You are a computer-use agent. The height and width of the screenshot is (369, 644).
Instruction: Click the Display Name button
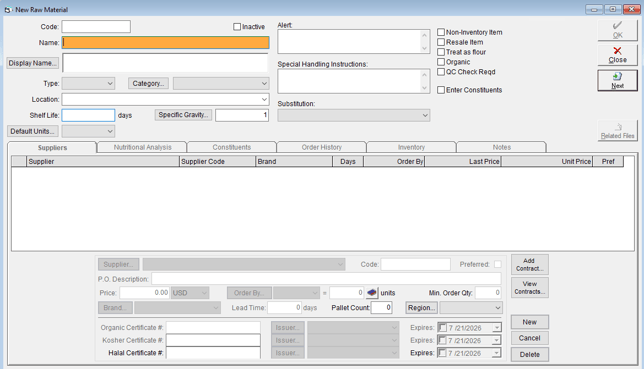32,63
